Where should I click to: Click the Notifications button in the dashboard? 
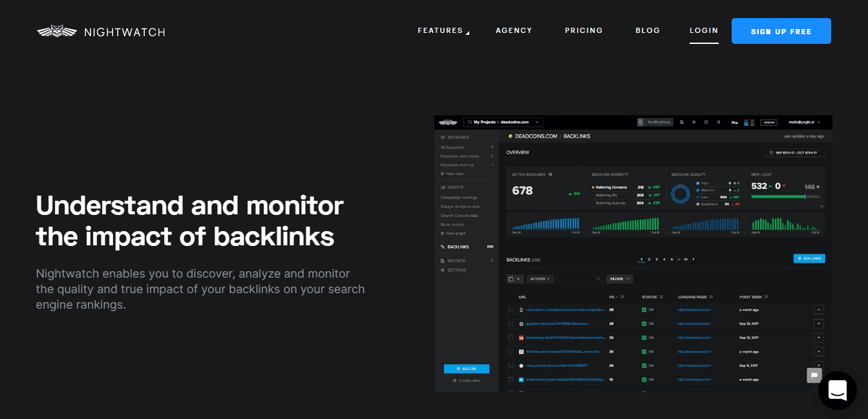tap(655, 122)
